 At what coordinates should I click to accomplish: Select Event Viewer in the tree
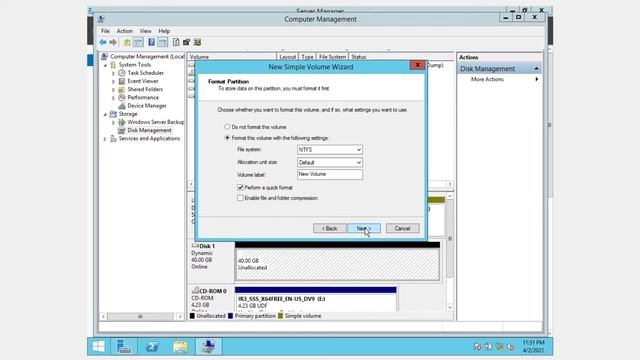[142, 81]
